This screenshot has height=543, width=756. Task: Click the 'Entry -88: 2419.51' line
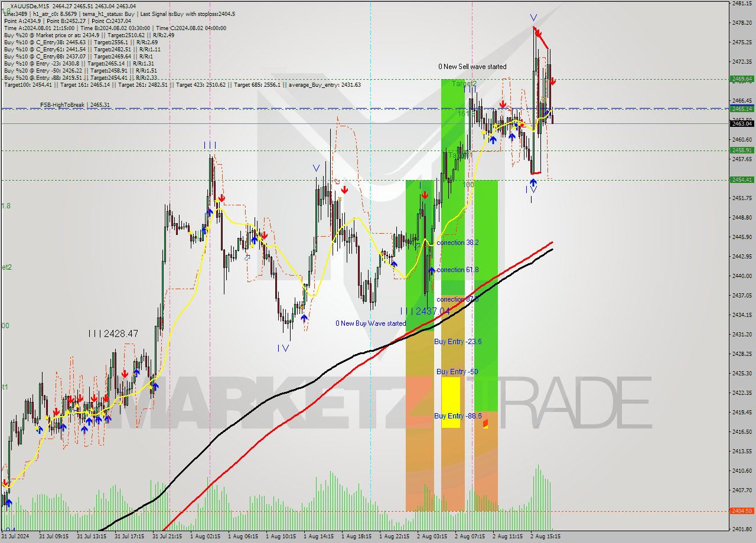(80, 77)
